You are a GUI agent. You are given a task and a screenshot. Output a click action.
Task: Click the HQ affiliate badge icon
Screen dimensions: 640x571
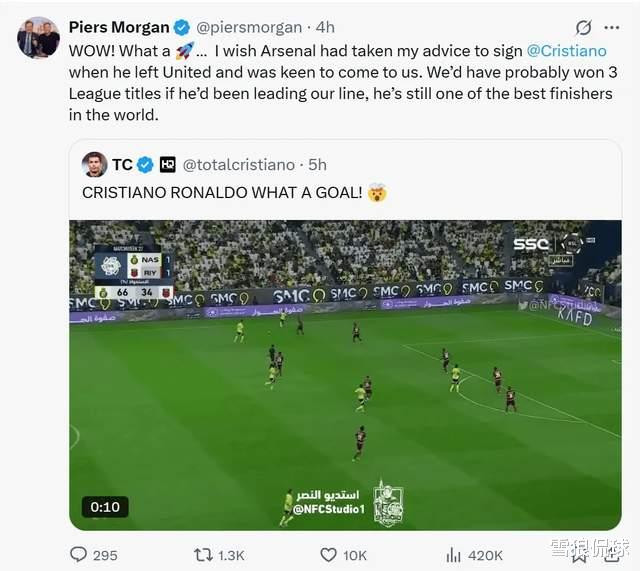point(167,165)
